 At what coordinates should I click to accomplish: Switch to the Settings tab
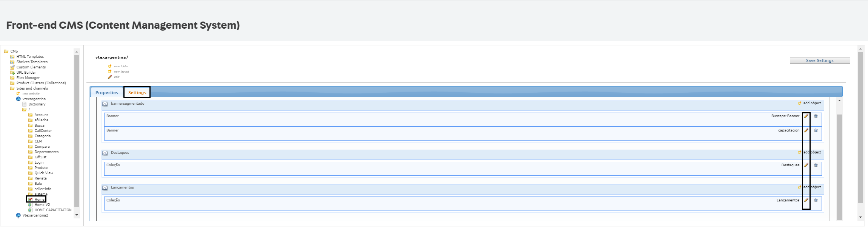tap(137, 93)
